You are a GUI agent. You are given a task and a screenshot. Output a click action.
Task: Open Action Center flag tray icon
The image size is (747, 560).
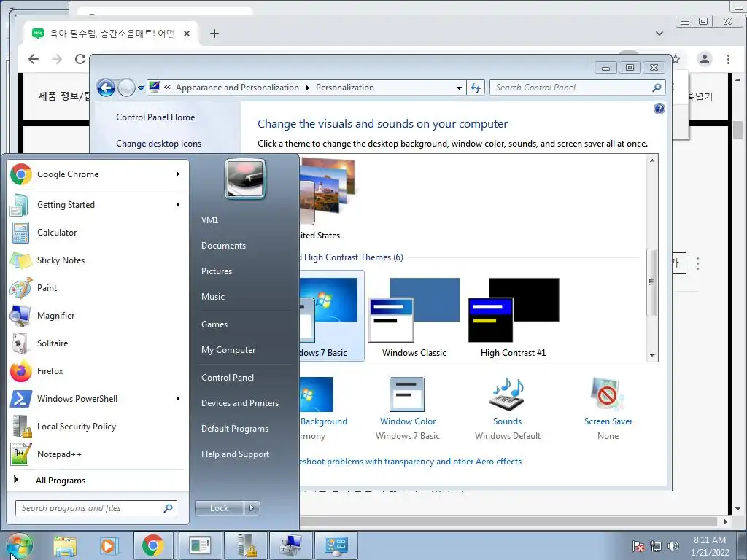[x=638, y=546]
